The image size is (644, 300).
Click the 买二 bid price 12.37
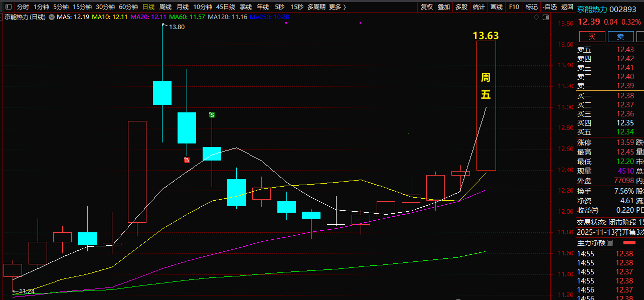625,105
